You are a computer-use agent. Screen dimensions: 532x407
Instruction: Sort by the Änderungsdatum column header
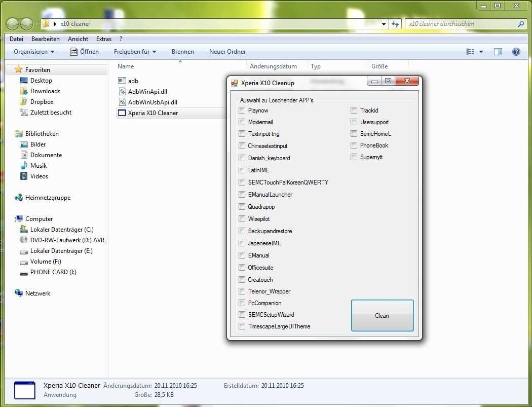pyautogui.click(x=277, y=66)
